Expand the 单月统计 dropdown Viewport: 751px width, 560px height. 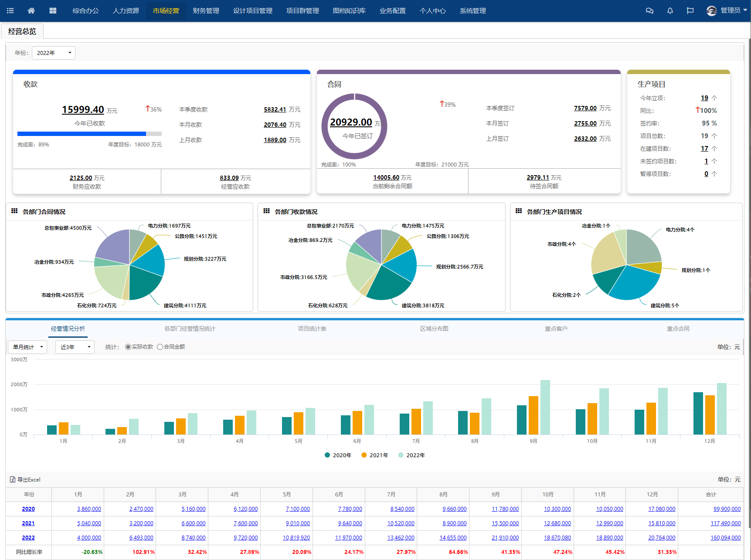(x=27, y=347)
